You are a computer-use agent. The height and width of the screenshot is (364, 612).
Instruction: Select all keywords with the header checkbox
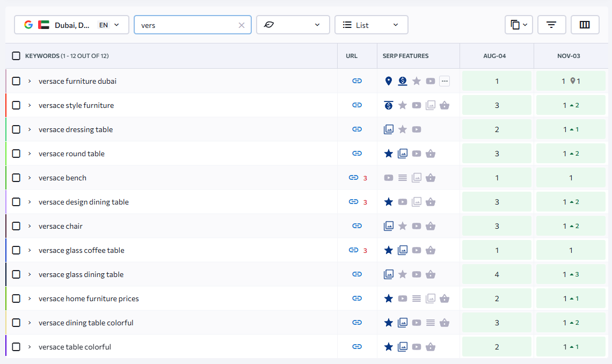(x=15, y=55)
